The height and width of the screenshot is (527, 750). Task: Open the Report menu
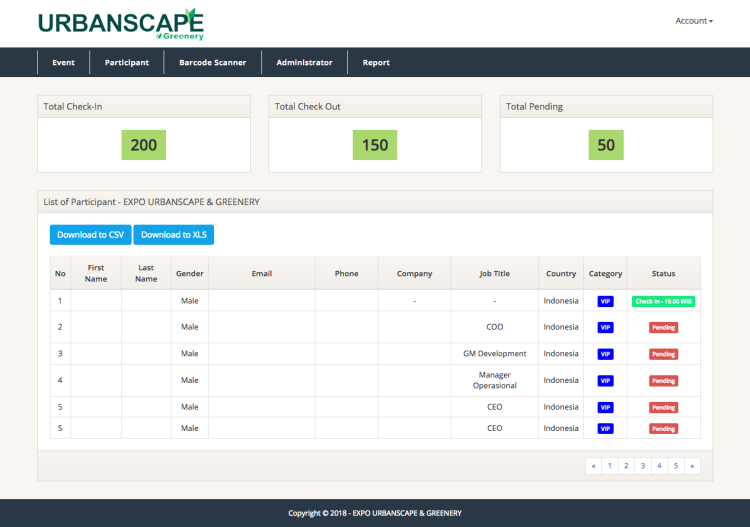(376, 62)
